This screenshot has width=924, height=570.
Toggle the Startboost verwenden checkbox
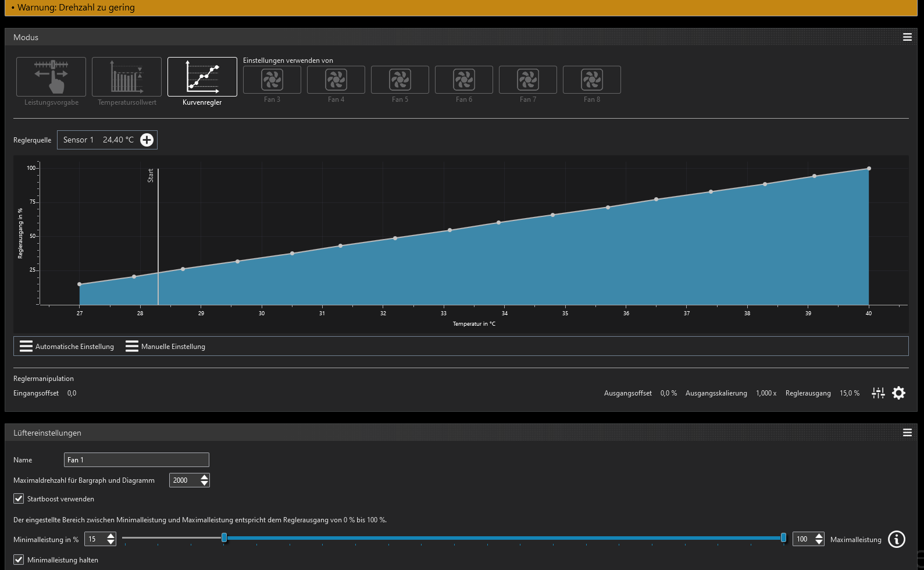19,498
